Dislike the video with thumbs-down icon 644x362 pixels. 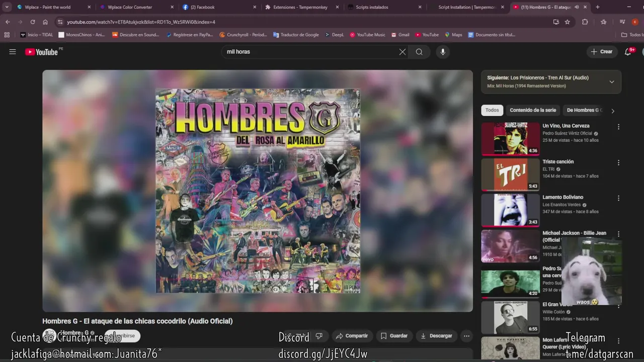pos(318,336)
